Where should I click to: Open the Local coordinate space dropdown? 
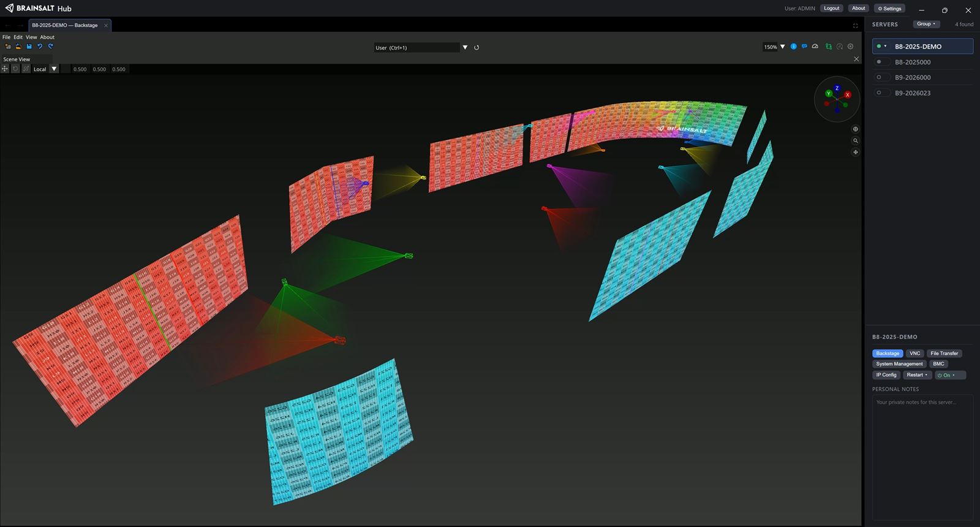click(54, 69)
